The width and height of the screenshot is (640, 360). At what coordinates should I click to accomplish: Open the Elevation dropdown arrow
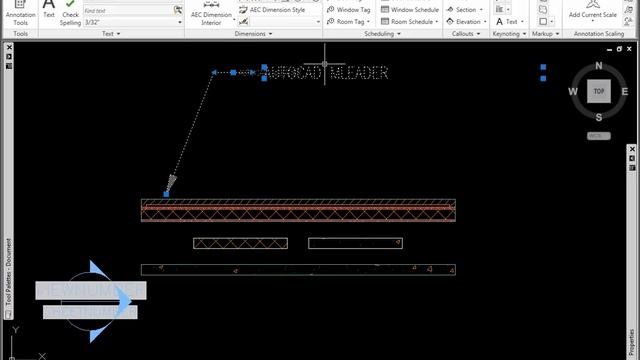pos(485,22)
